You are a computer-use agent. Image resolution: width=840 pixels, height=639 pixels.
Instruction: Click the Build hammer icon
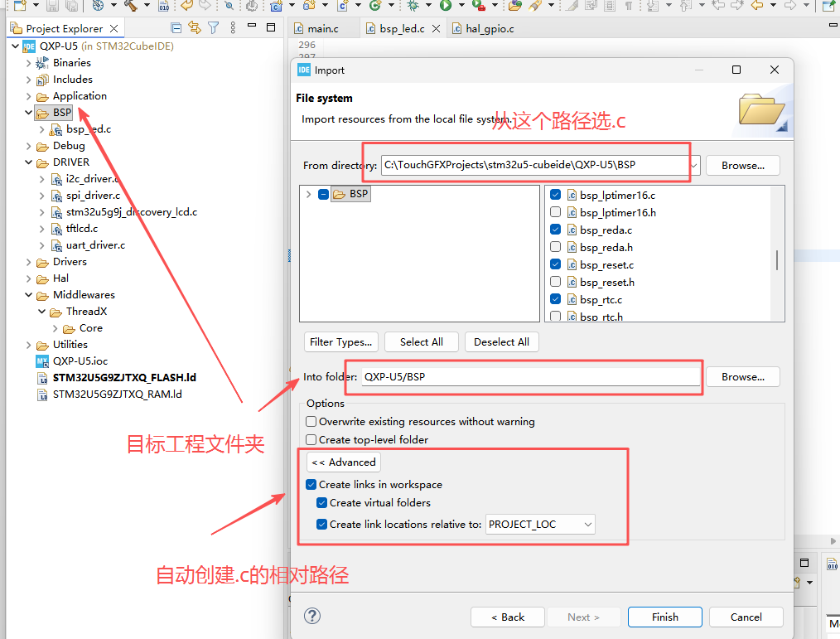(x=130, y=6)
